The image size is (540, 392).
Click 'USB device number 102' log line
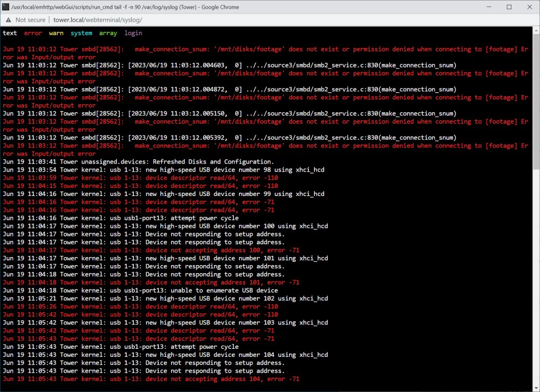165,298
